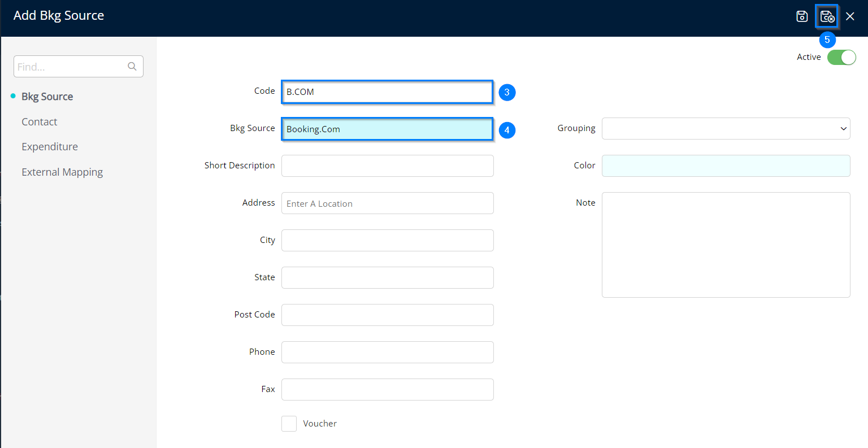Switch to the Contact section
The height and width of the screenshot is (448, 868).
point(39,122)
